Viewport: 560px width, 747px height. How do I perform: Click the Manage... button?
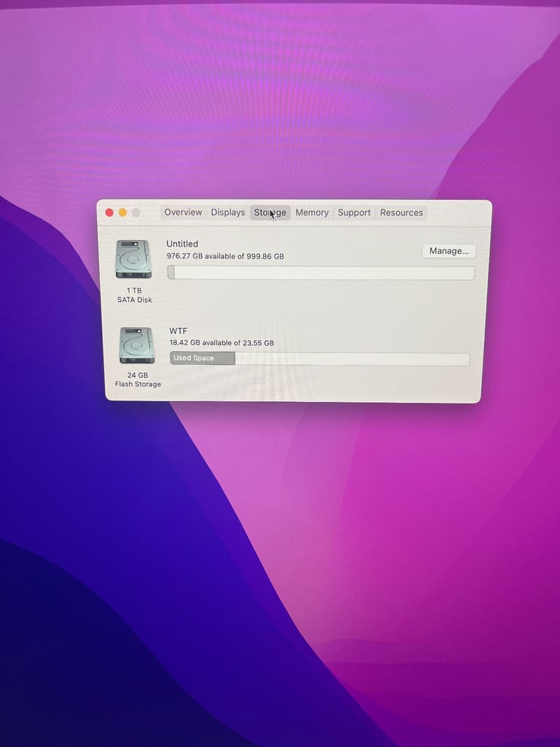click(448, 251)
